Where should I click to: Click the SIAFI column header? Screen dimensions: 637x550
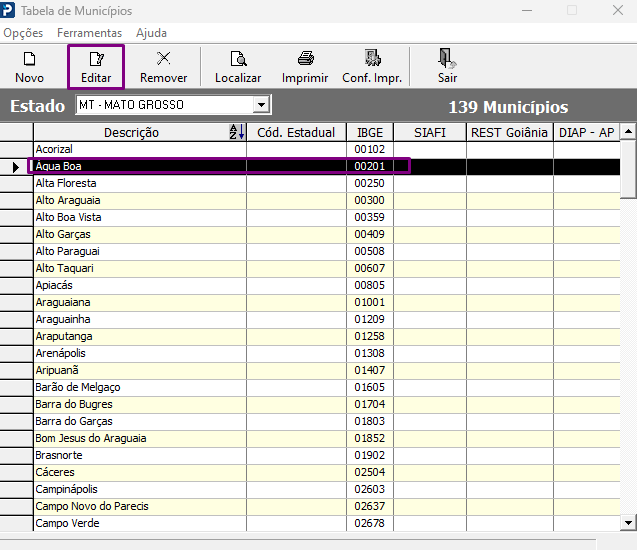pyautogui.click(x=430, y=132)
